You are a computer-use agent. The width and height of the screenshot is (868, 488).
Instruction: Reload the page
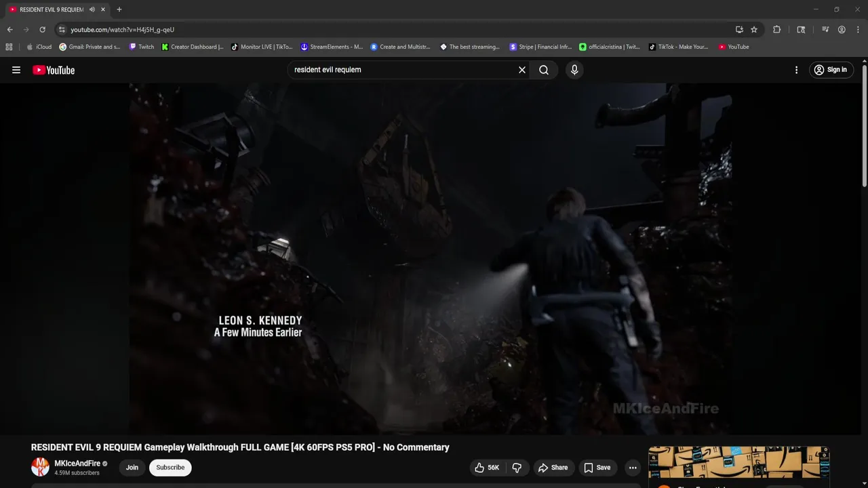coord(42,30)
